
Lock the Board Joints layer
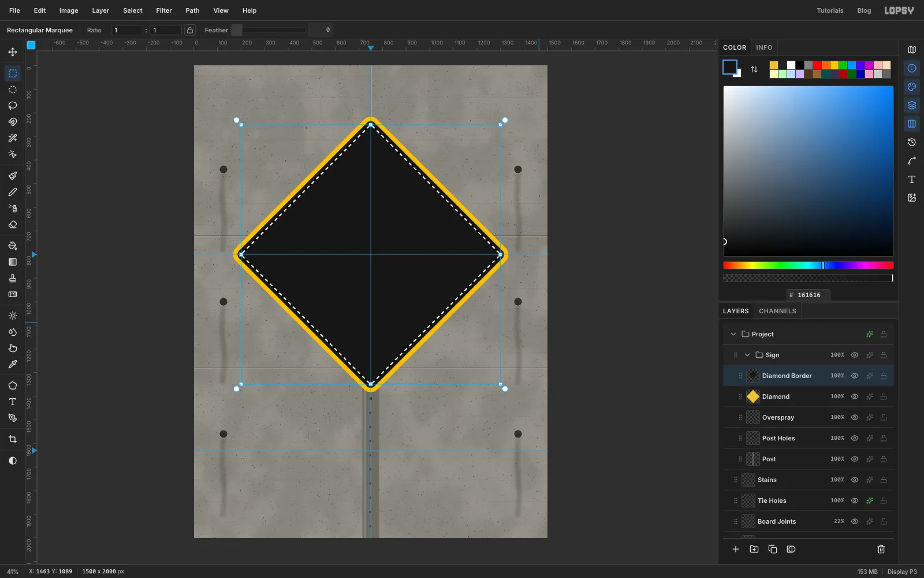point(884,521)
